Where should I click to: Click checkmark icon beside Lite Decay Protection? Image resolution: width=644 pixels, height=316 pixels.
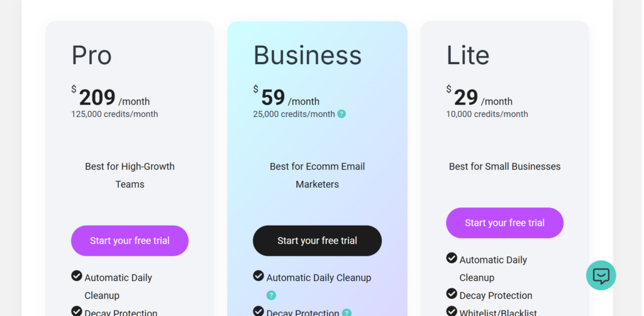[x=452, y=293]
